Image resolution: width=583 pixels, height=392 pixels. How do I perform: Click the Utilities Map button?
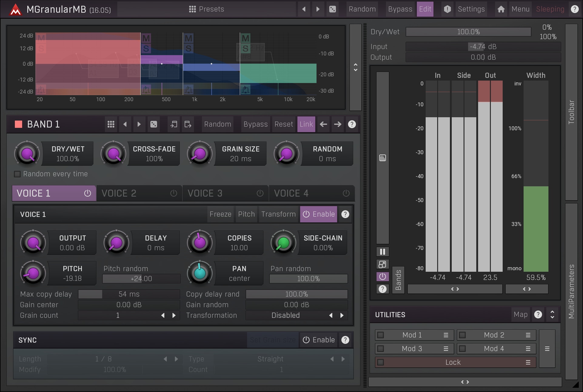click(521, 314)
